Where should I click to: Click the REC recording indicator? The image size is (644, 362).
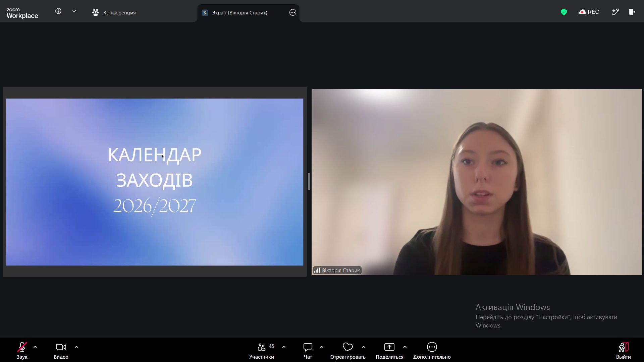tap(589, 12)
